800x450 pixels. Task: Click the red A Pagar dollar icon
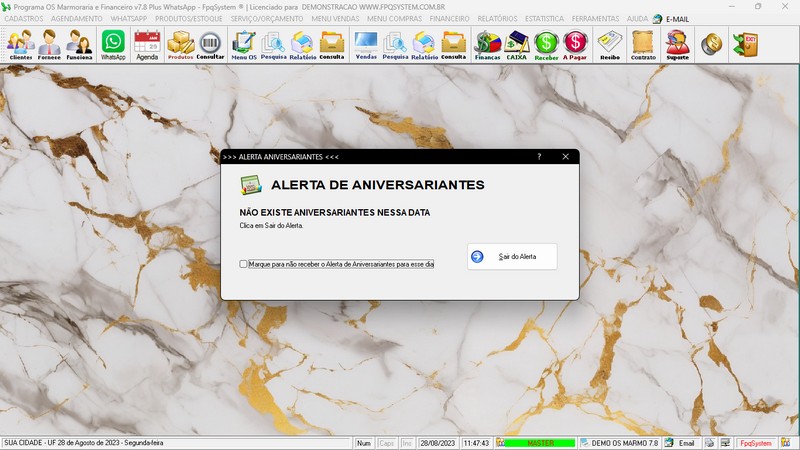(x=575, y=45)
